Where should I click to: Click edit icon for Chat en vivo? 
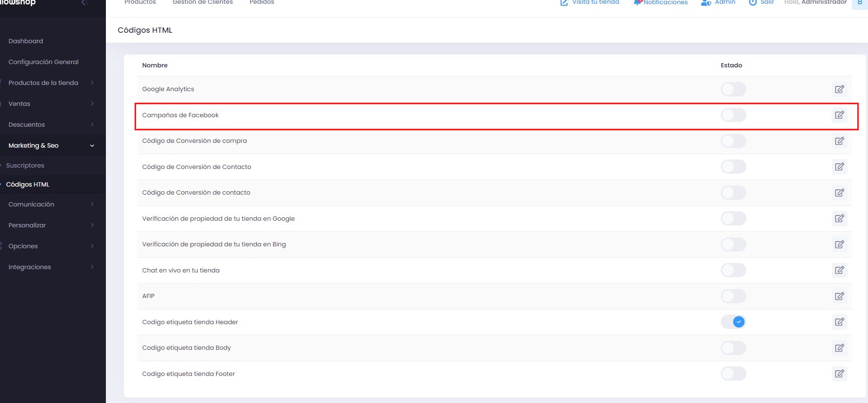pos(839,270)
